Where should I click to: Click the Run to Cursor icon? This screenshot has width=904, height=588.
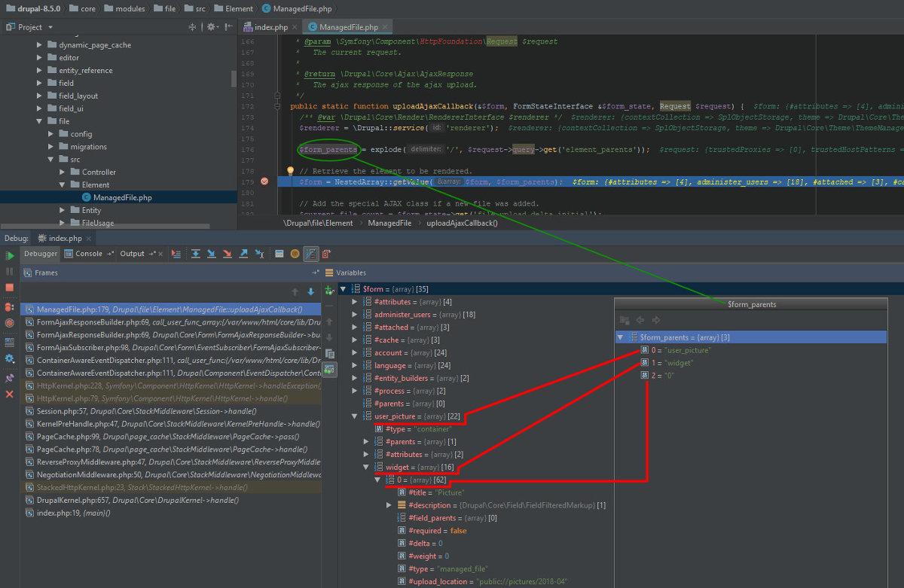pyautogui.click(x=259, y=254)
